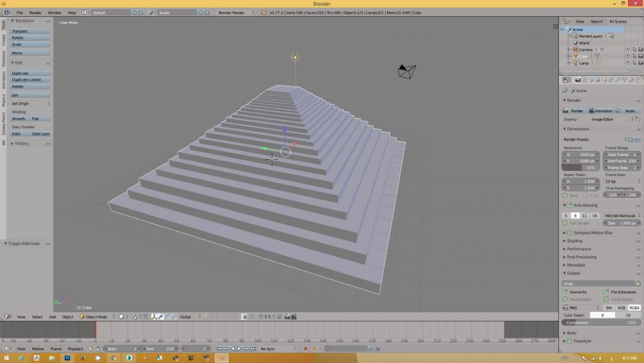Toggle Cube selectability arrow in outliner
This screenshot has width=644, height=363.
634,56
